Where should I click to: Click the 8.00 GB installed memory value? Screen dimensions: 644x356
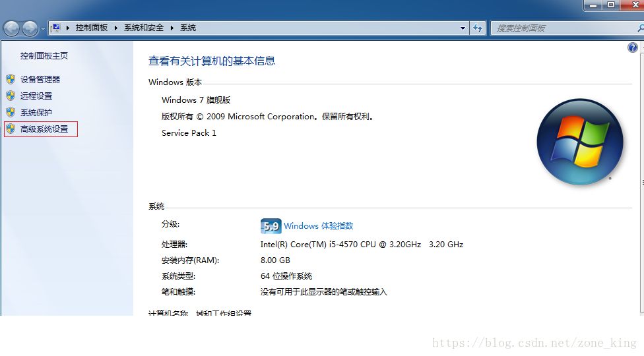pos(275,260)
